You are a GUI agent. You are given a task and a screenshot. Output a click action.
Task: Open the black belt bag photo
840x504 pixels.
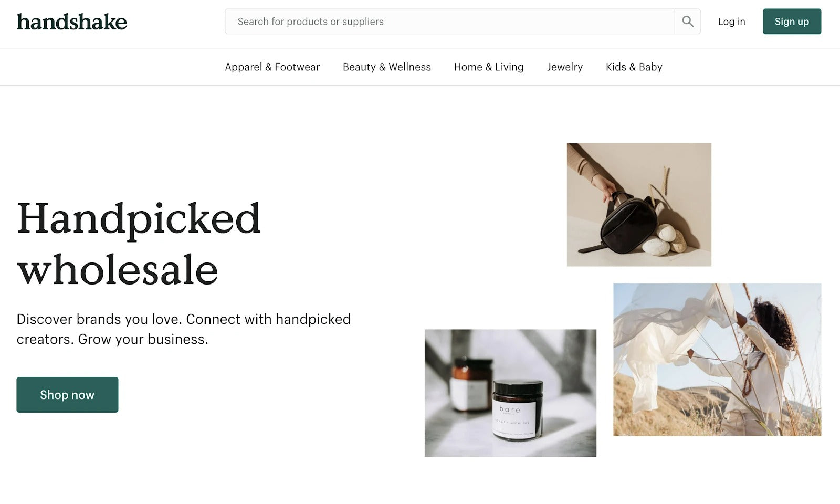point(639,204)
